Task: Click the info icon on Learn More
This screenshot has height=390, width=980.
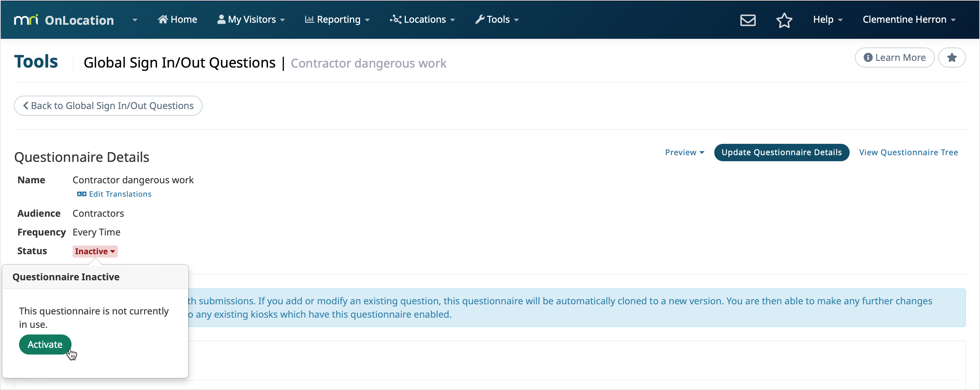Action: (x=869, y=58)
